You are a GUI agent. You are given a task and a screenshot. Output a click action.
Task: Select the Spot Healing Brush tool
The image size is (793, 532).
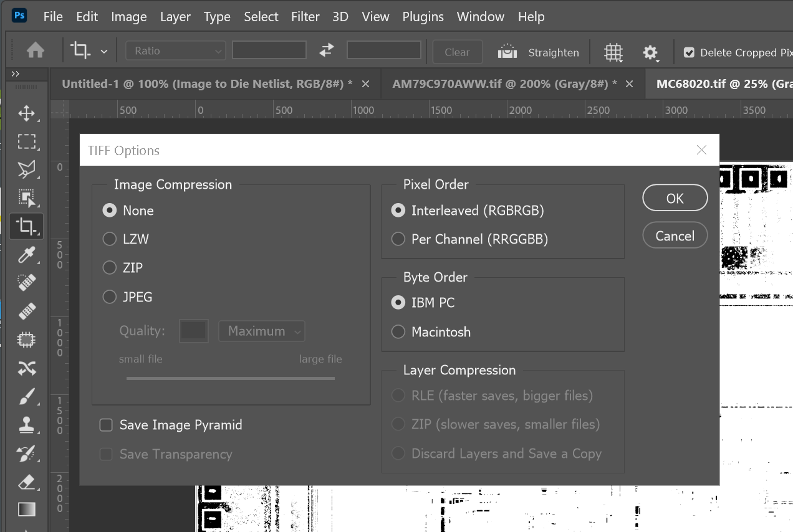click(x=26, y=282)
